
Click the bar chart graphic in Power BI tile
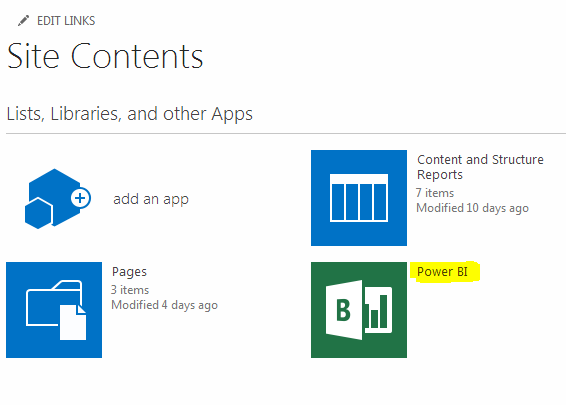click(378, 310)
